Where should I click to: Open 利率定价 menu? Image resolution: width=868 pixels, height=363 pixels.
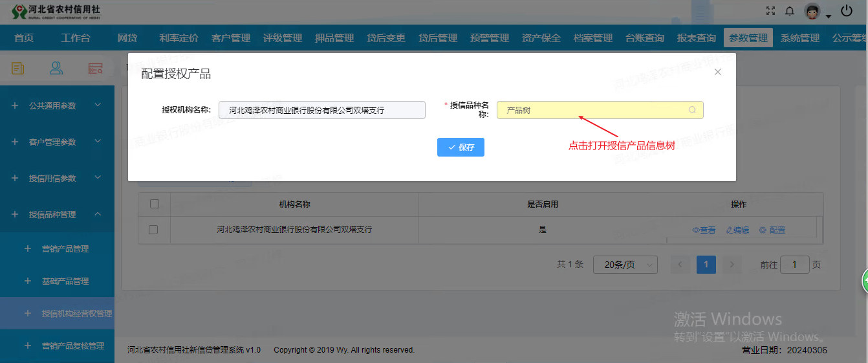point(179,38)
